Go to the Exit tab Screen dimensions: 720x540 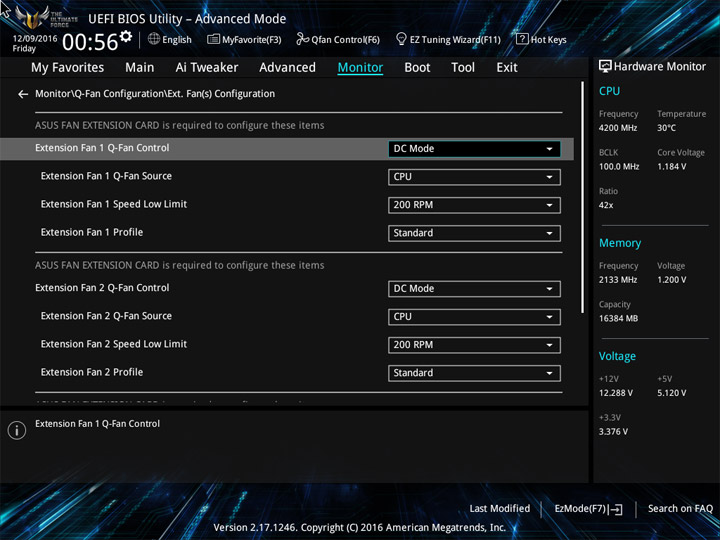coord(507,68)
